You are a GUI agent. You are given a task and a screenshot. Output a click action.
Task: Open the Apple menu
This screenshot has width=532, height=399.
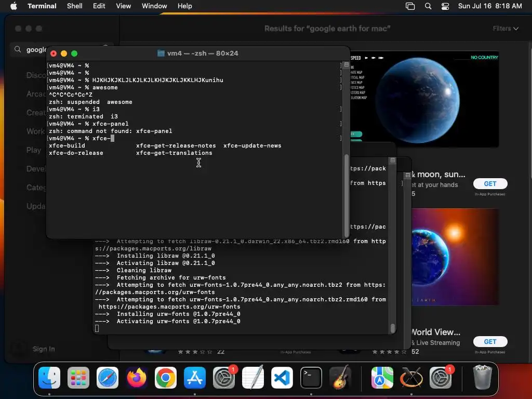(x=14, y=6)
